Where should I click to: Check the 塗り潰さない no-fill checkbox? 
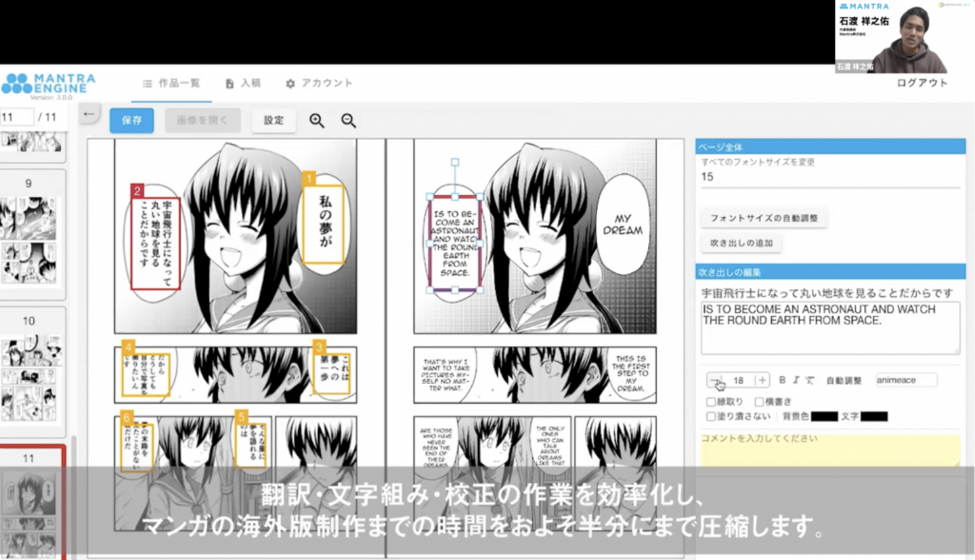(x=711, y=416)
